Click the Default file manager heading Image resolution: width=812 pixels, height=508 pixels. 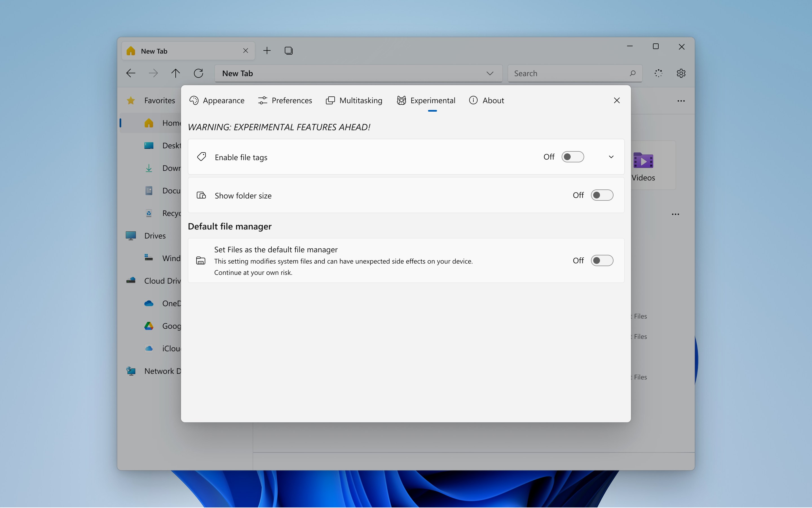point(230,226)
